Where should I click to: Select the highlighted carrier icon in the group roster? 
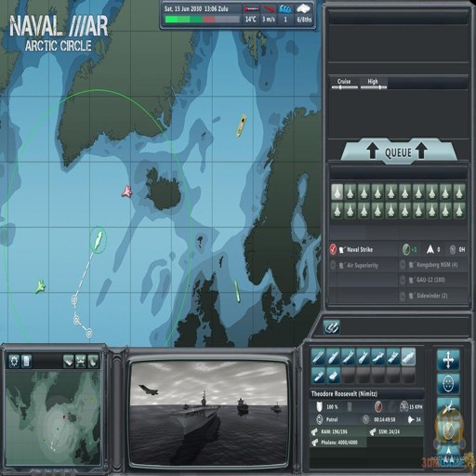(x=408, y=356)
